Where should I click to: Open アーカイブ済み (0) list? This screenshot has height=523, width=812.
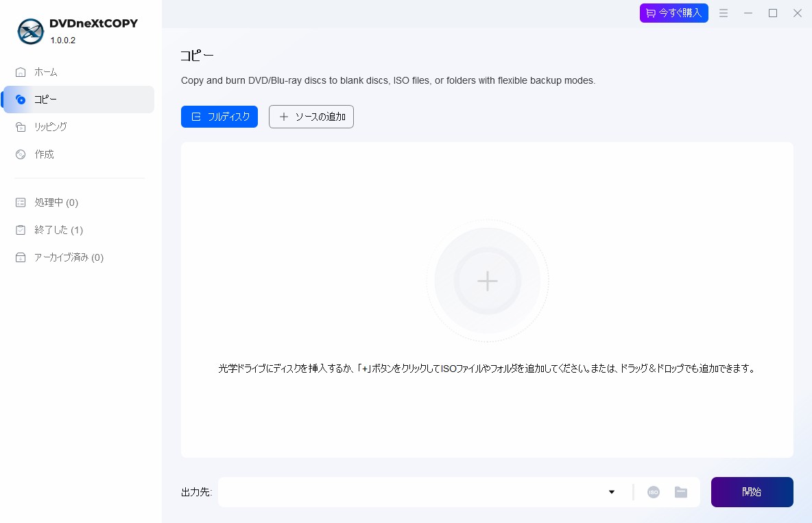pyautogui.click(x=79, y=257)
